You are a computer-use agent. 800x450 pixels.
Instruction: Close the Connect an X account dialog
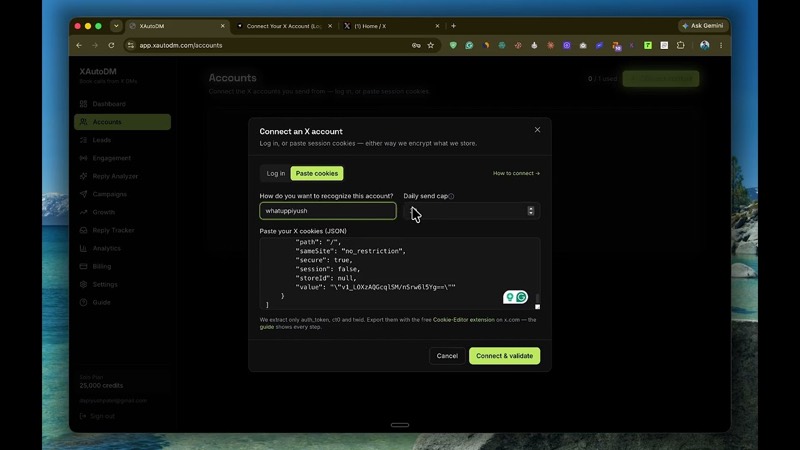tap(537, 130)
